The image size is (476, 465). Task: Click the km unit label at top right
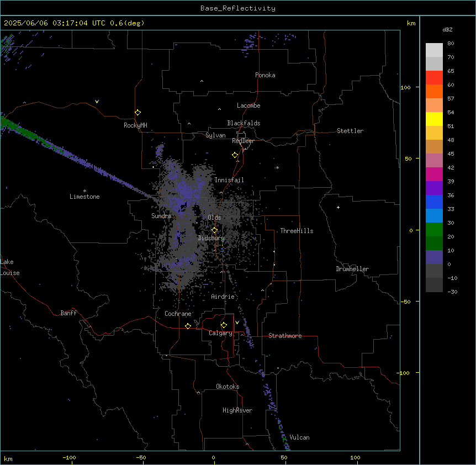tap(411, 23)
